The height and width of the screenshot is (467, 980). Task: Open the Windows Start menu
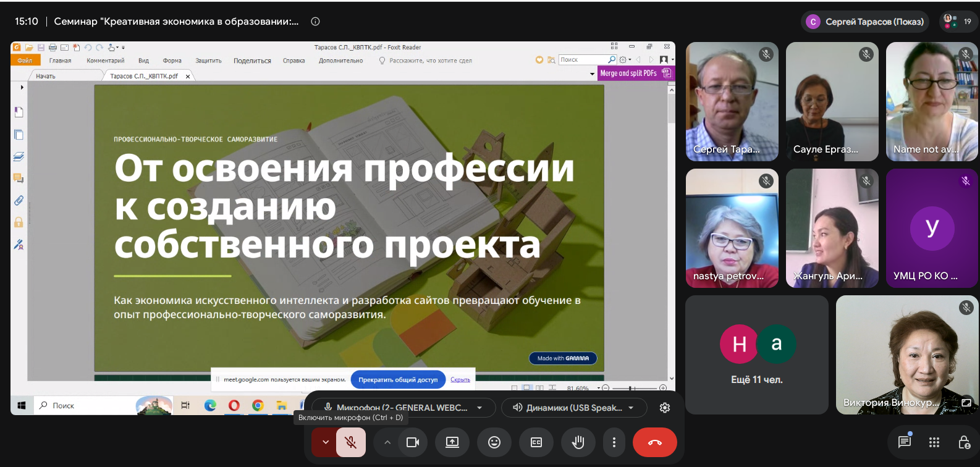pos(22,405)
